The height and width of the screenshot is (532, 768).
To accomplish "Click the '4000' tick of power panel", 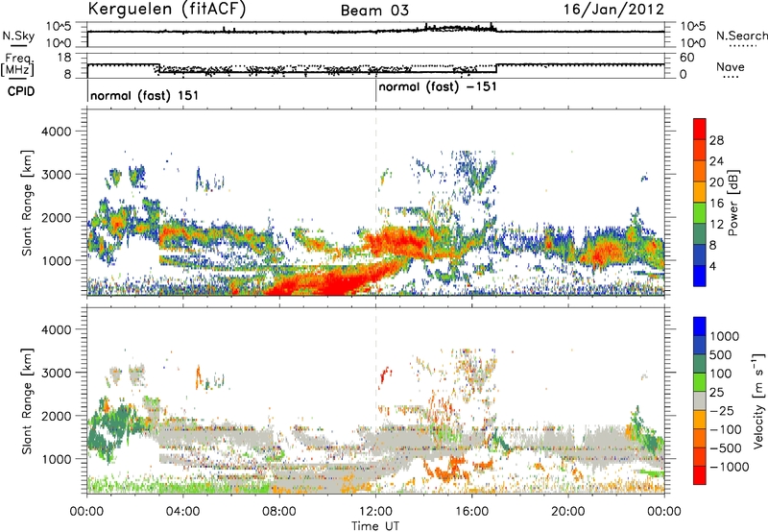I will (56, 132).
